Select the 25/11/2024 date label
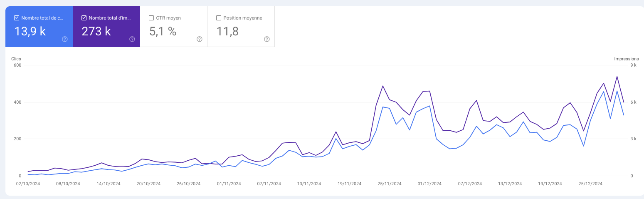Screen dimensions: 644x199 [389, 184]
